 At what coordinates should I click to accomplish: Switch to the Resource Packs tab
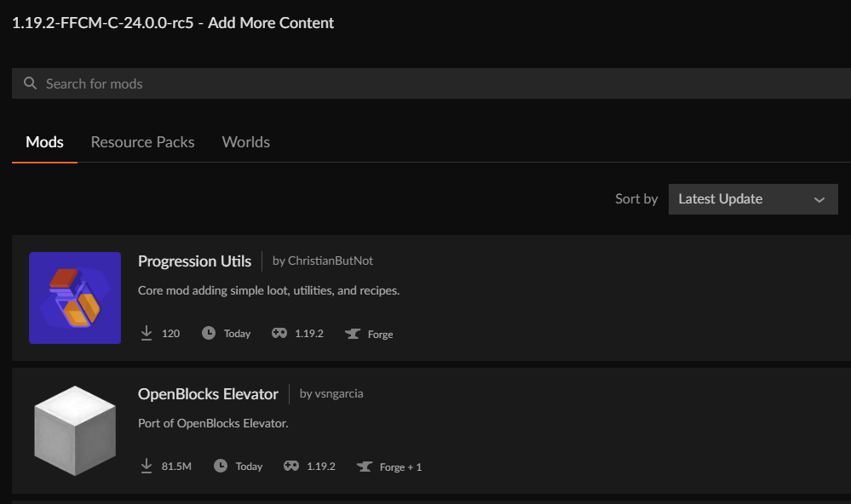[x=142, y=142]
